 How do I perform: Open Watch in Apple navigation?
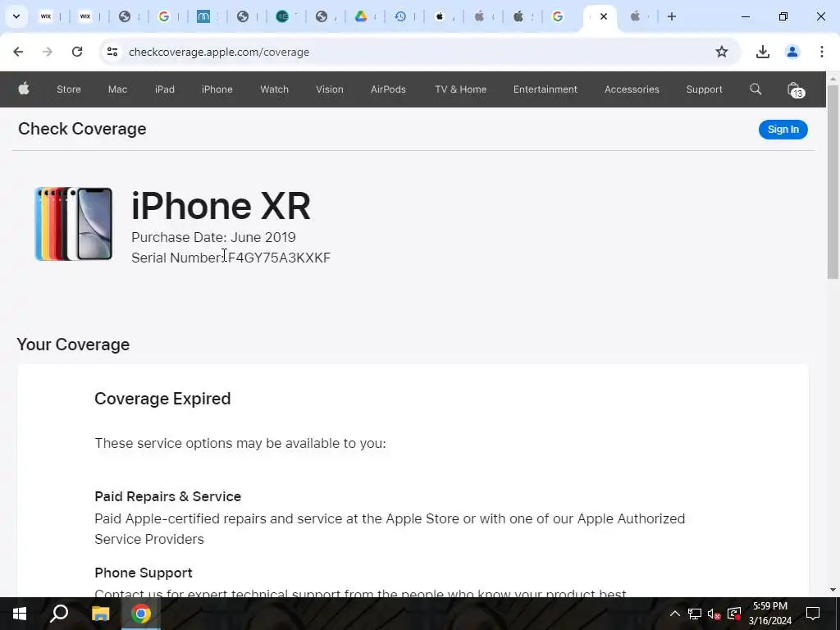click(x=274, y=89)
